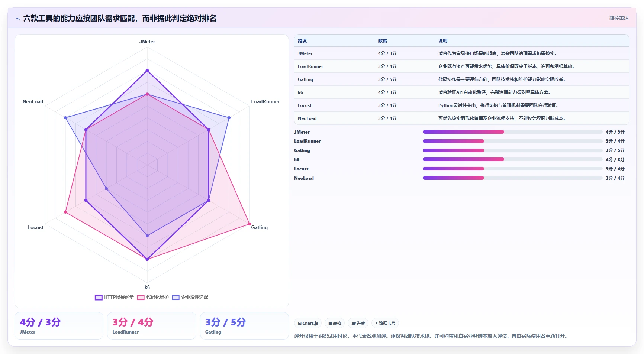Click the Locust axis label on radar chart
This screenshot has width=644, height=354.
(35, 227)
